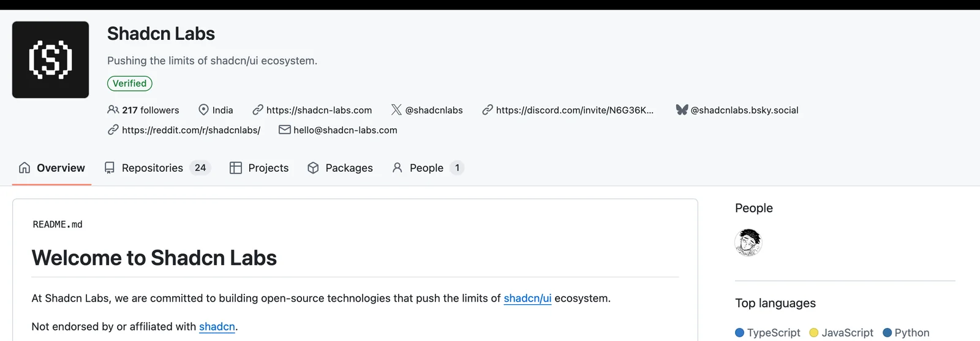
Task: Click the Shadcn Labs organization avatar logo
Action: [x=50, y=59]
